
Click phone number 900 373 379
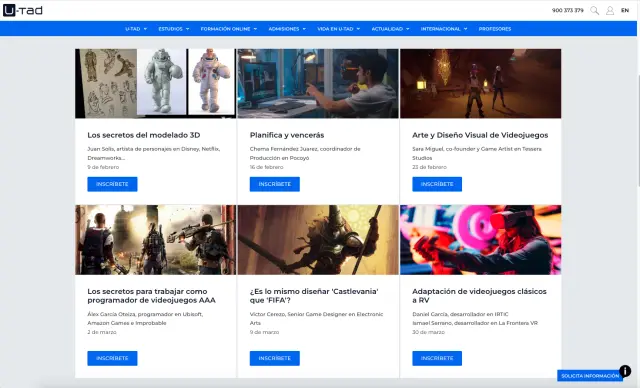tap(567, 11)
